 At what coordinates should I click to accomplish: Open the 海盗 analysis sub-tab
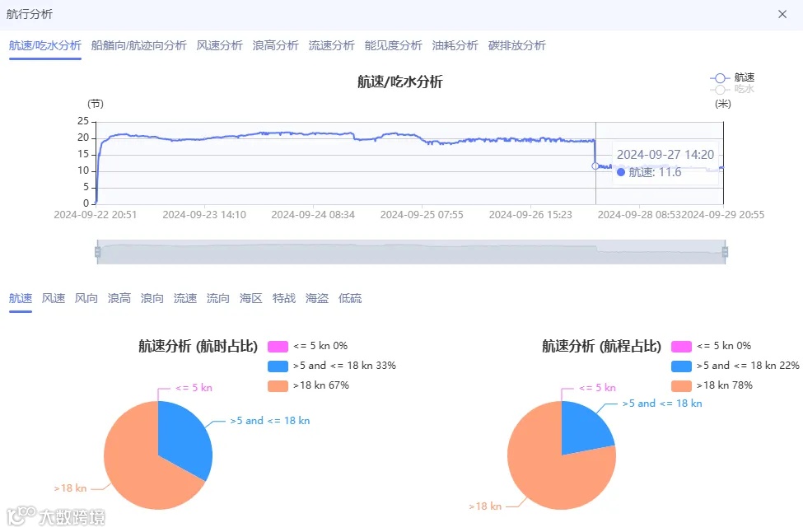coord(316,298)
